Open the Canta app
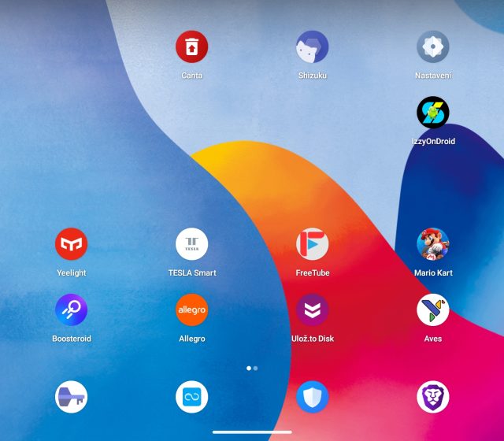The height and width of the screenshot is (441, 504). 191,47
